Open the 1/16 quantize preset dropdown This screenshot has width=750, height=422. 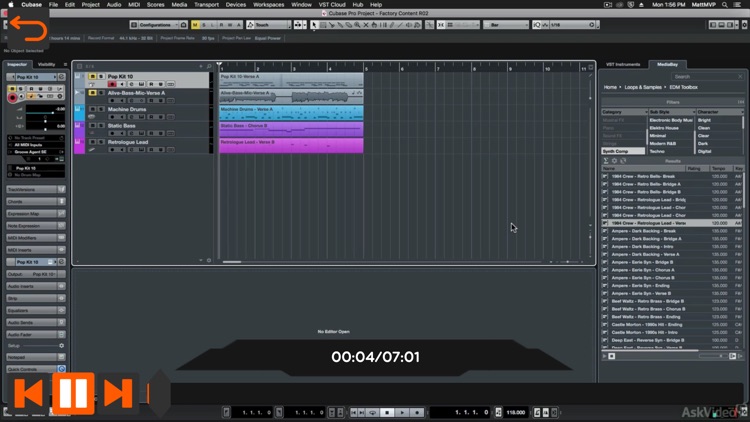click(573, 25)
